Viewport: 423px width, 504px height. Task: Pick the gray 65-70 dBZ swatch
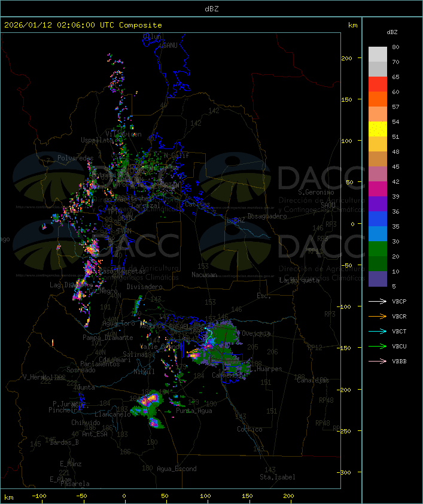pos(378,69)
